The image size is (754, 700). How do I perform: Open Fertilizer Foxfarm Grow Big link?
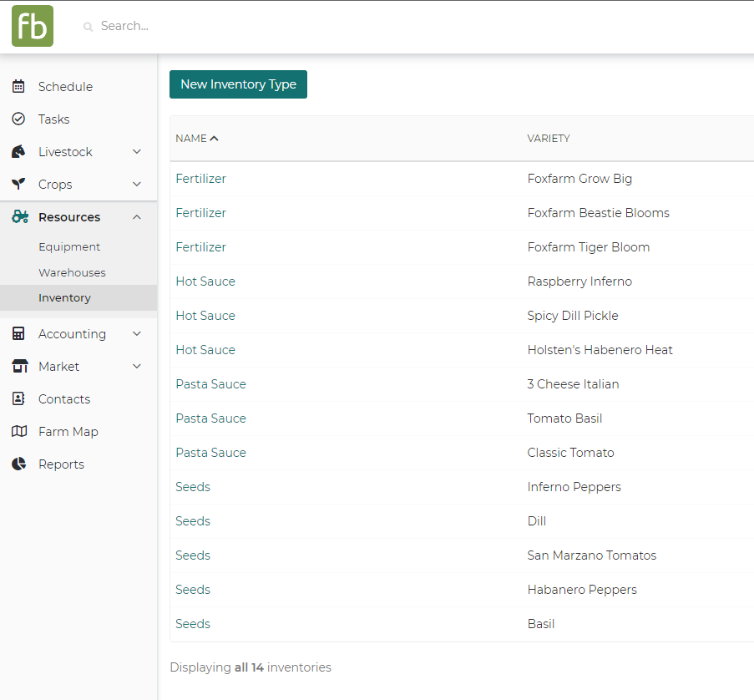click(x=200, y=179)
